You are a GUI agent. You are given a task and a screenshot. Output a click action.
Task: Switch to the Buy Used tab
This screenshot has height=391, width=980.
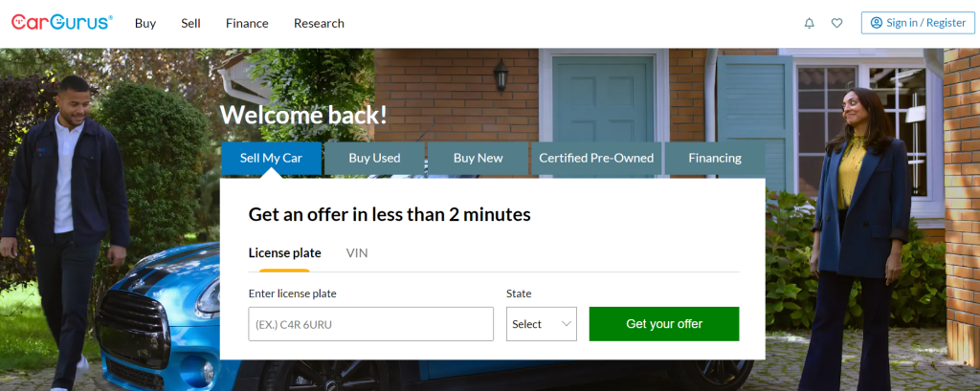374,158
